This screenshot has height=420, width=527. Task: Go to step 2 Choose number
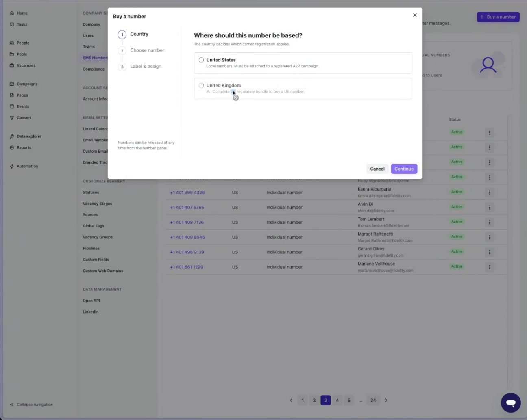[x=141, y=50]
